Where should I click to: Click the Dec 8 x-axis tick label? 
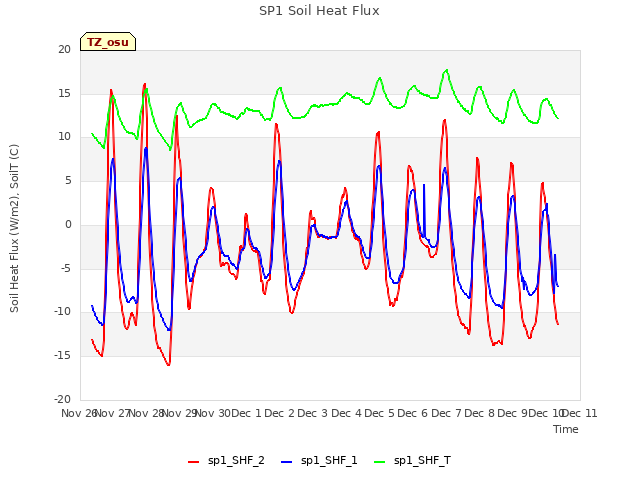click(x=480, y=413)
